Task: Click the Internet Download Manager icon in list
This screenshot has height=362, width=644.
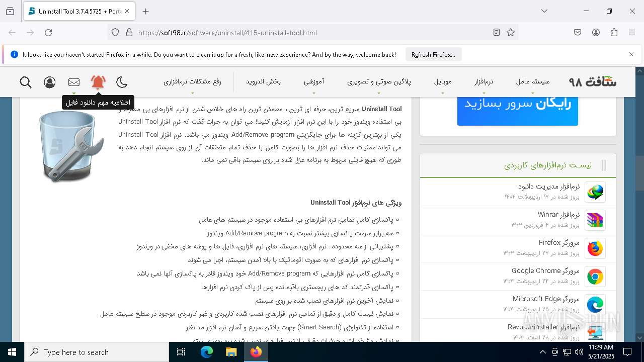Action: (595, 192)
